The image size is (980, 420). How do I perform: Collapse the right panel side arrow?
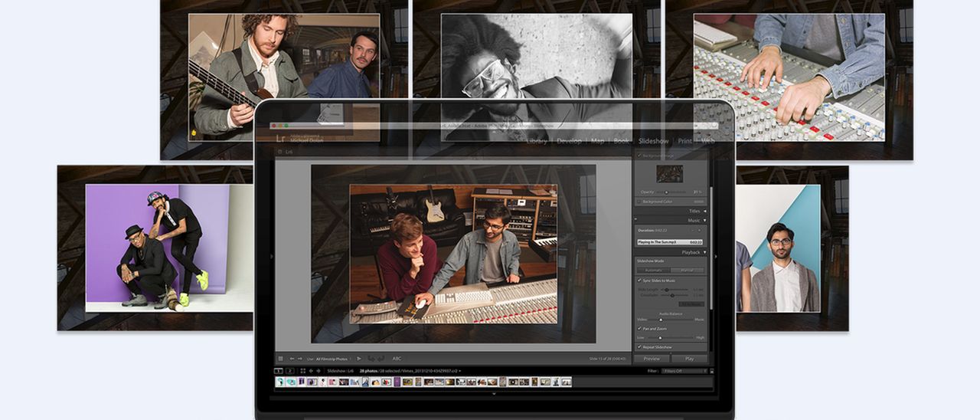pyautogui.click(x=714, y=255)
